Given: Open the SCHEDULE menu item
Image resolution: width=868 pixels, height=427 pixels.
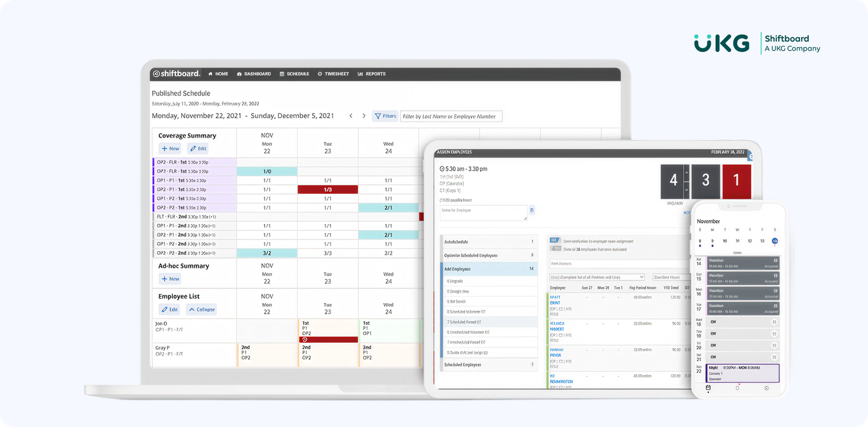Looking at the screenshot, I should (x=295, y=74).
